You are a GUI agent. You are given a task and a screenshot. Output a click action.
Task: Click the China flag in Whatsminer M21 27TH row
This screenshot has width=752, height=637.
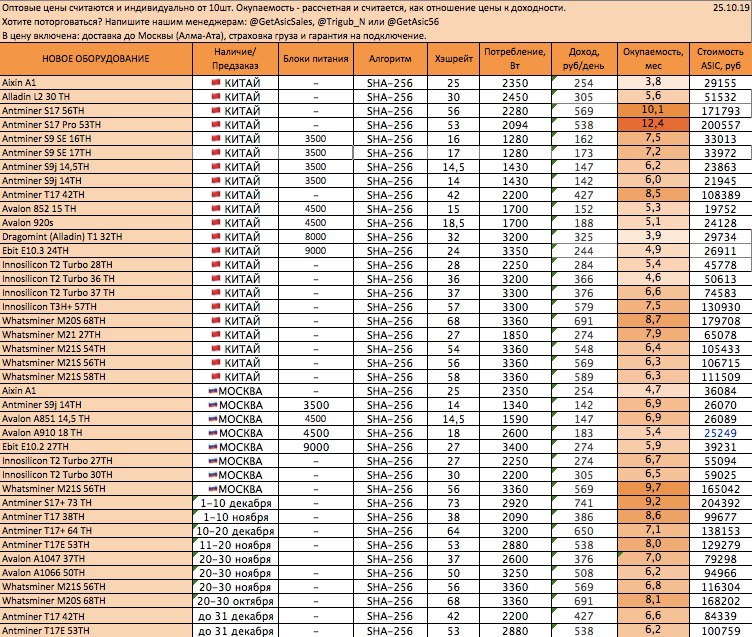coord(216,334)
